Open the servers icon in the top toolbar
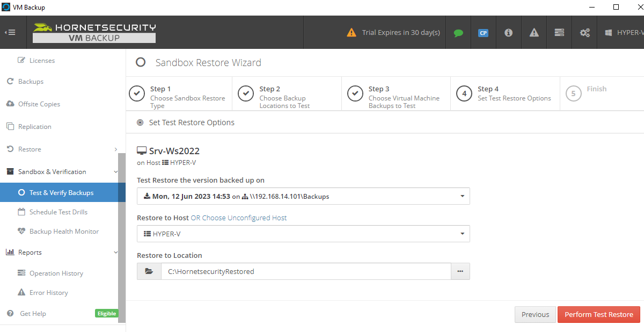Viewport: 644px width, 332px height. pos(559,33)
